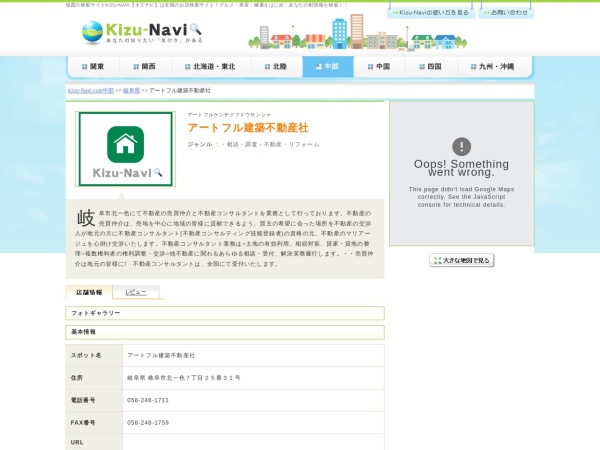Follow the 岐阜県 breadcrumb link
Image resolution: width=600 pixels, height=450 pixels.
(x=131, y=91)
